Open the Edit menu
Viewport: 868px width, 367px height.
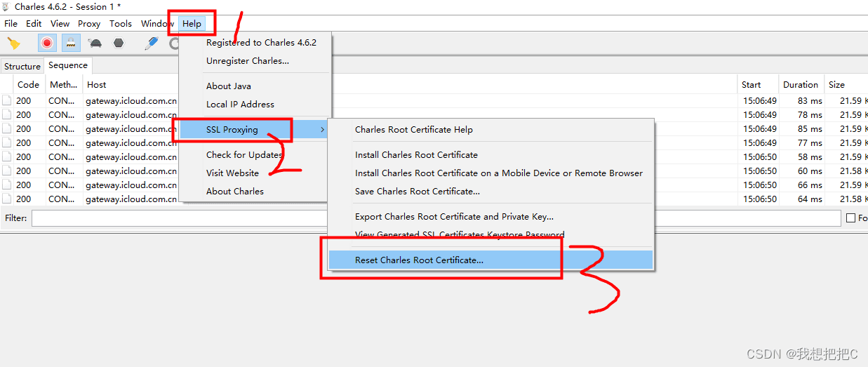pos(34,23)
